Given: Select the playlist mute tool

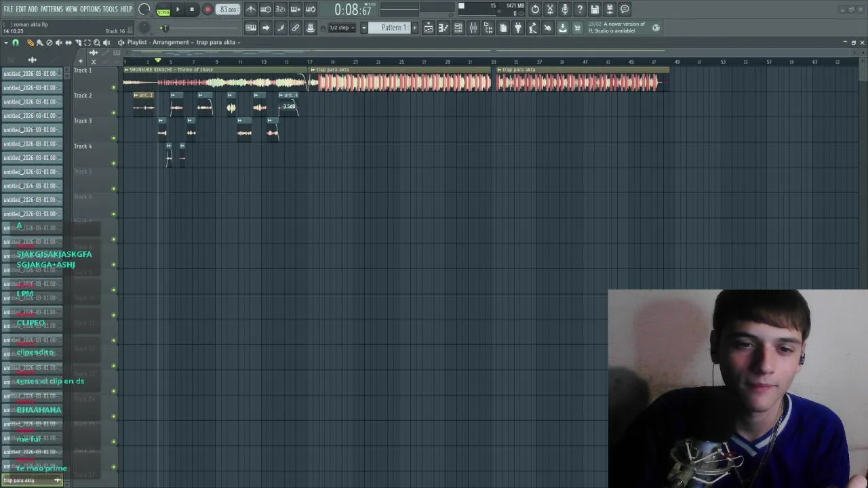Looking at the screenshot, I should [x=58, y=43].
